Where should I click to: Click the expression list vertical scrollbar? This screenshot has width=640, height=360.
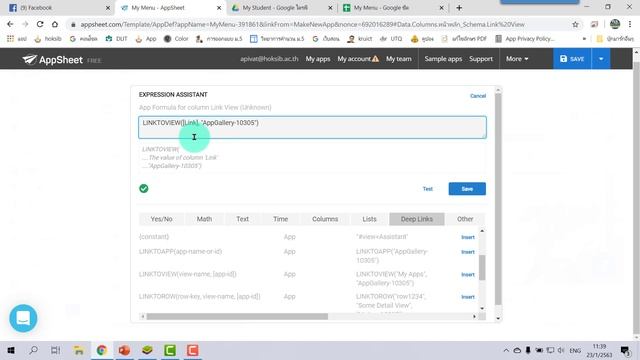click(482, 269)
